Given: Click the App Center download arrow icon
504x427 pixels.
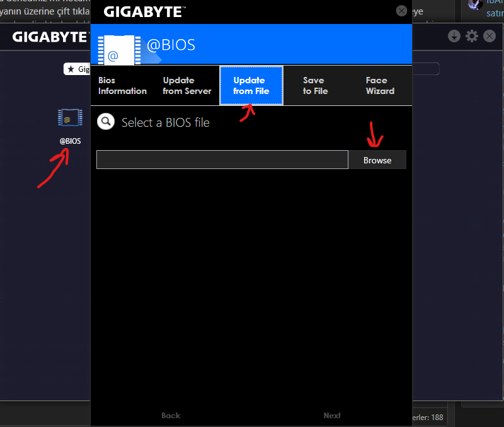Looking at the screenshot, I should click(x=454, y=36).
